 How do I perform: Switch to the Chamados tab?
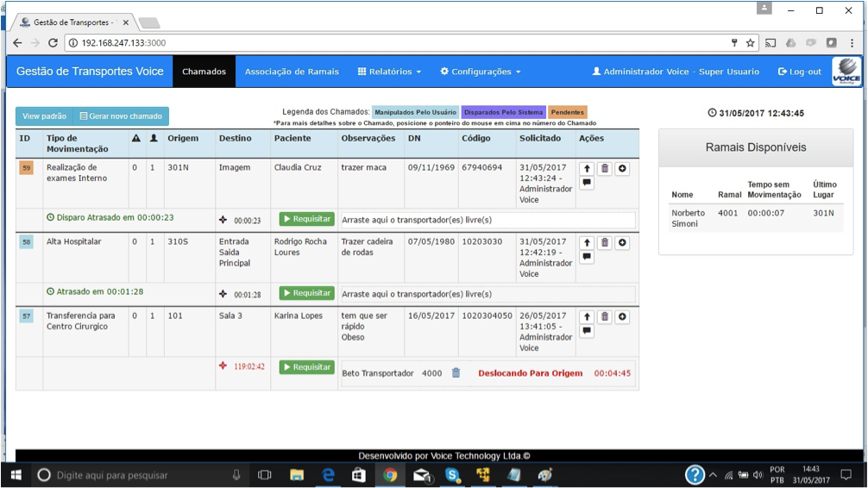204,72
